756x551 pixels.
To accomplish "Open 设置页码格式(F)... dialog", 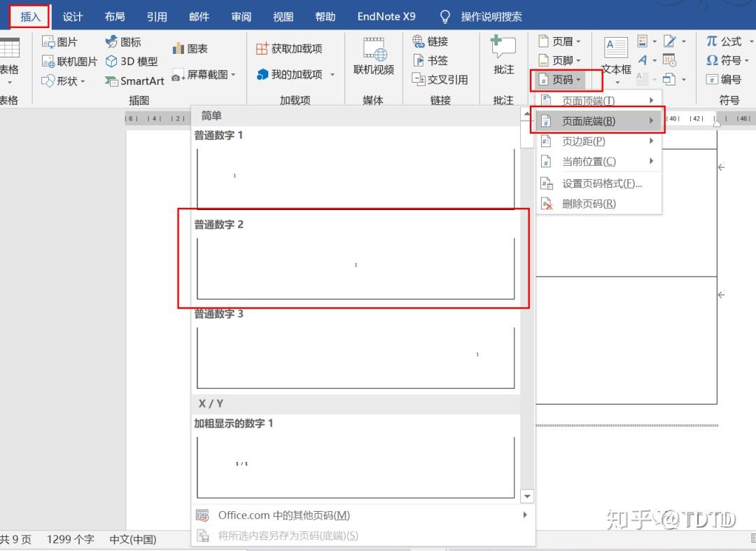I will 598,183.
